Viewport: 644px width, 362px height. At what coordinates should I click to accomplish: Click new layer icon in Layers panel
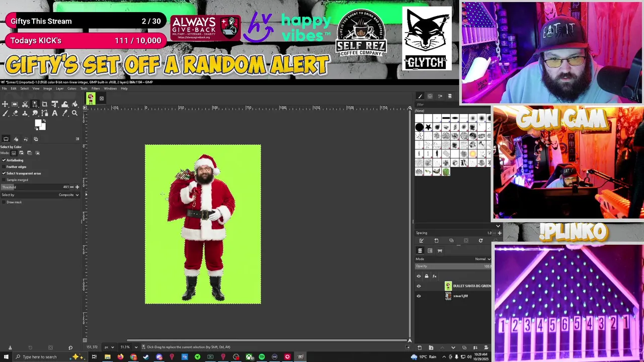420,347
